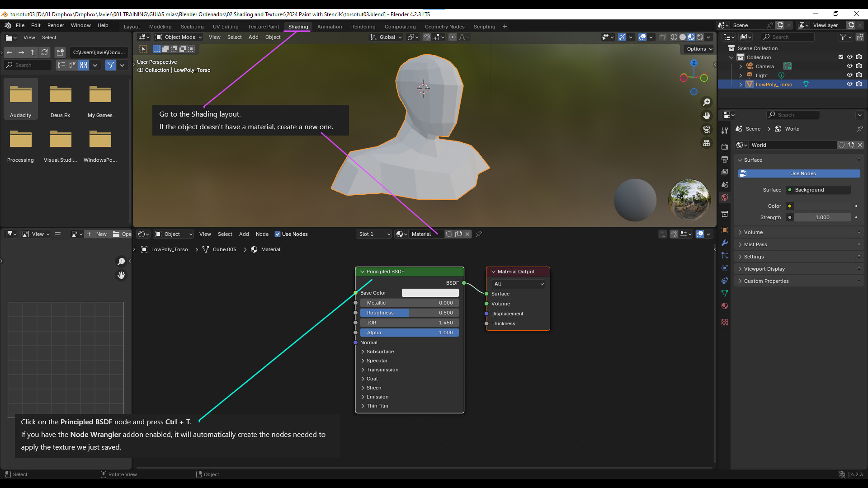Open the Material properties tab
Image resolution: width=868 pixels, height=488 pixels.
pyautogui.click(x=725, y=306)
